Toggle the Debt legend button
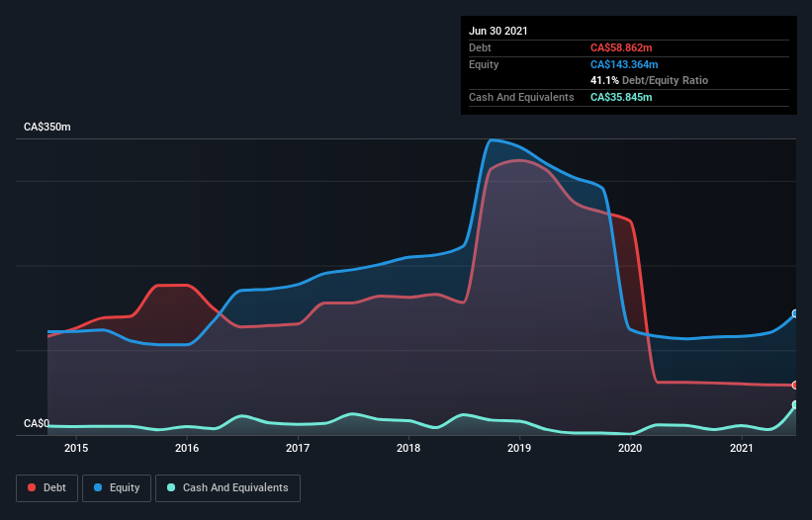The width and height of the screenshot is (812, 520). 47,488
